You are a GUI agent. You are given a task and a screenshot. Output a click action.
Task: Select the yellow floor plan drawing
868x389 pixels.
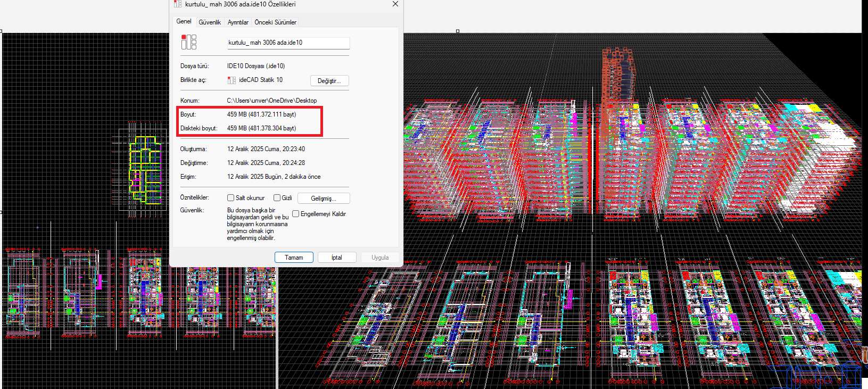[145, 170]
